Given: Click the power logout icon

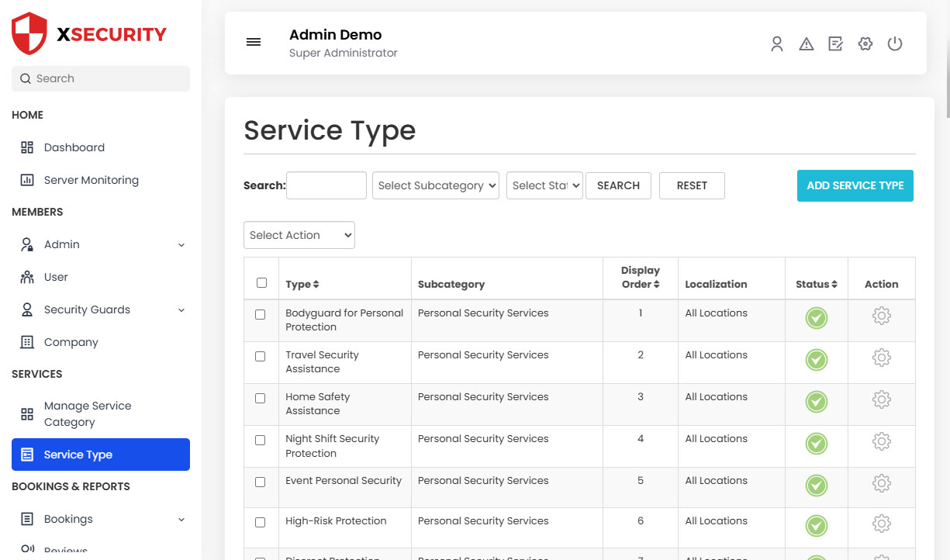Looking at the screenshot, I should 895,44.
